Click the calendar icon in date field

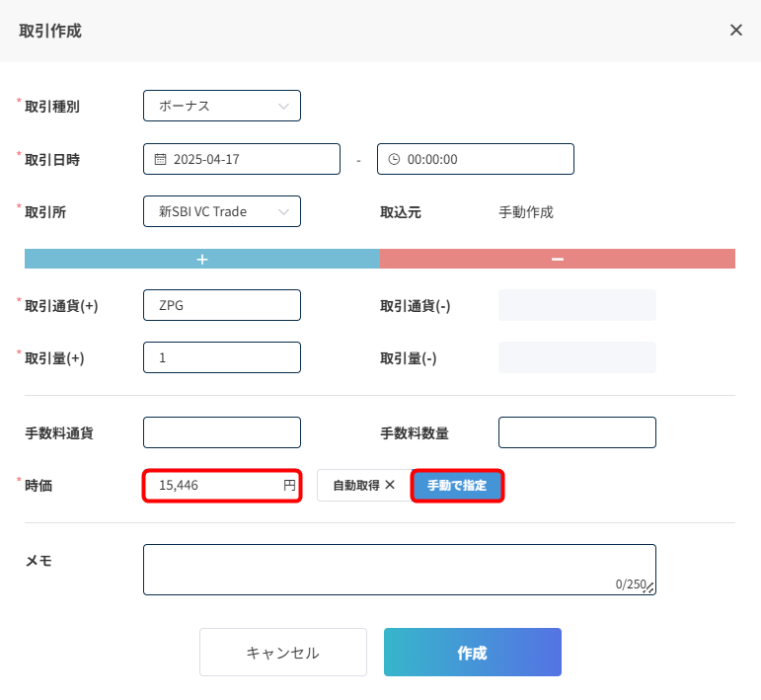[160, 159]
